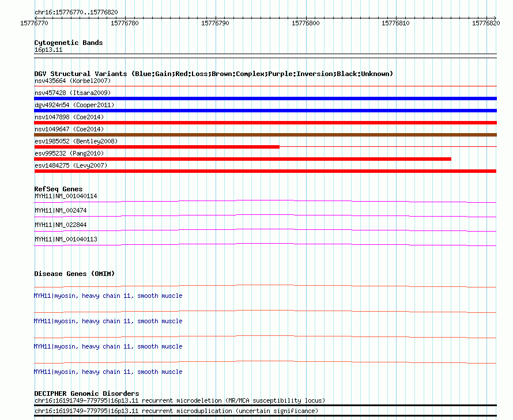Open transcript MYH11|NM_001040114
Screen dimensions: 513x420
(66, 196)
